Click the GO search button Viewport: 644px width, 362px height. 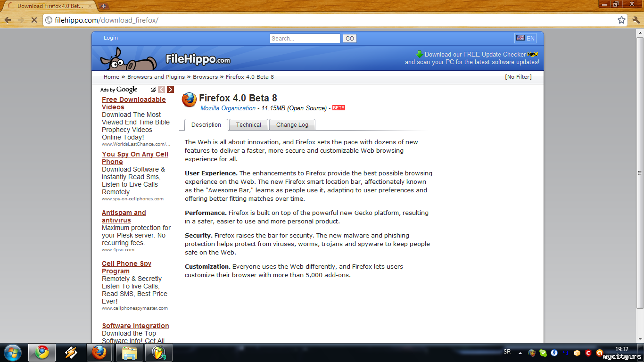pos(349,39)
